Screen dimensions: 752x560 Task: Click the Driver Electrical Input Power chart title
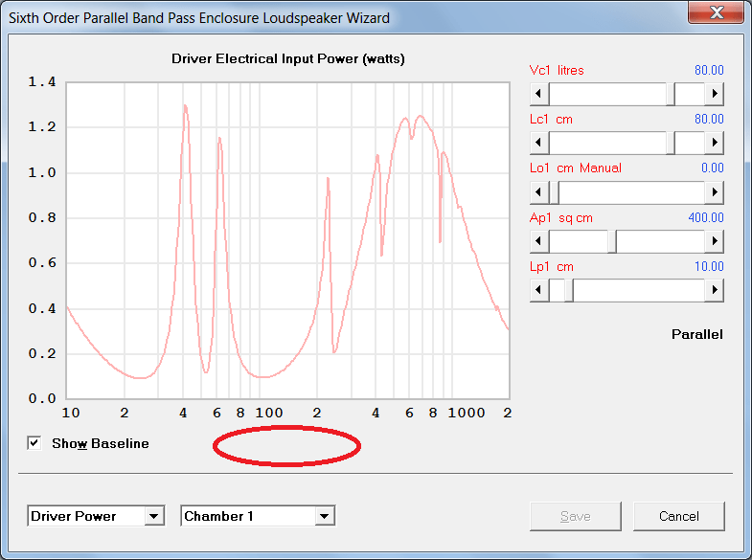pos(288,59)
